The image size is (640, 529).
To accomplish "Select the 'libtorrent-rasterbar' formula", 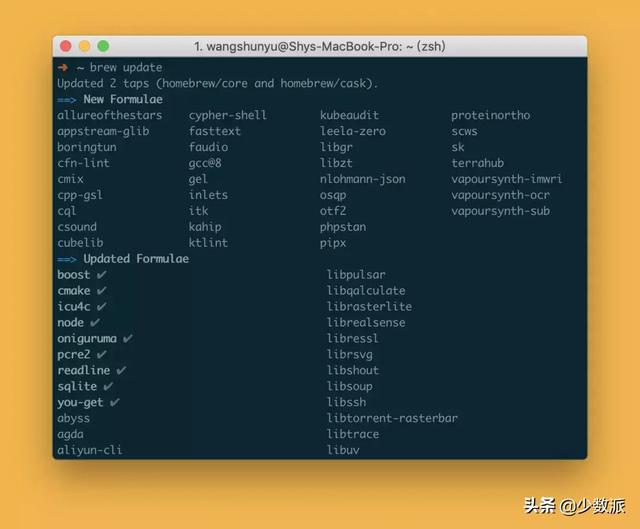I will [392, 418].
